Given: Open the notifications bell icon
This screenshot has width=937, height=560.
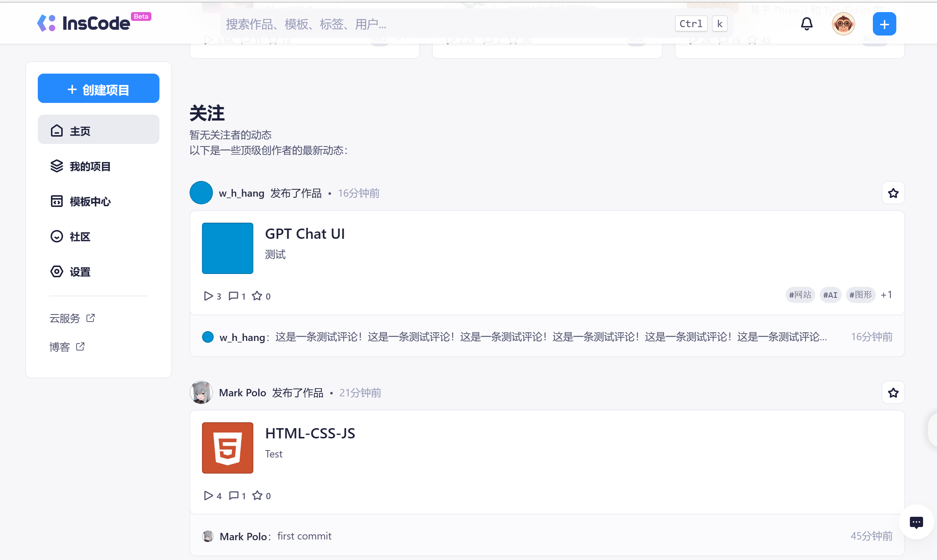Looking at the screenshot, I should pos(806,24).
